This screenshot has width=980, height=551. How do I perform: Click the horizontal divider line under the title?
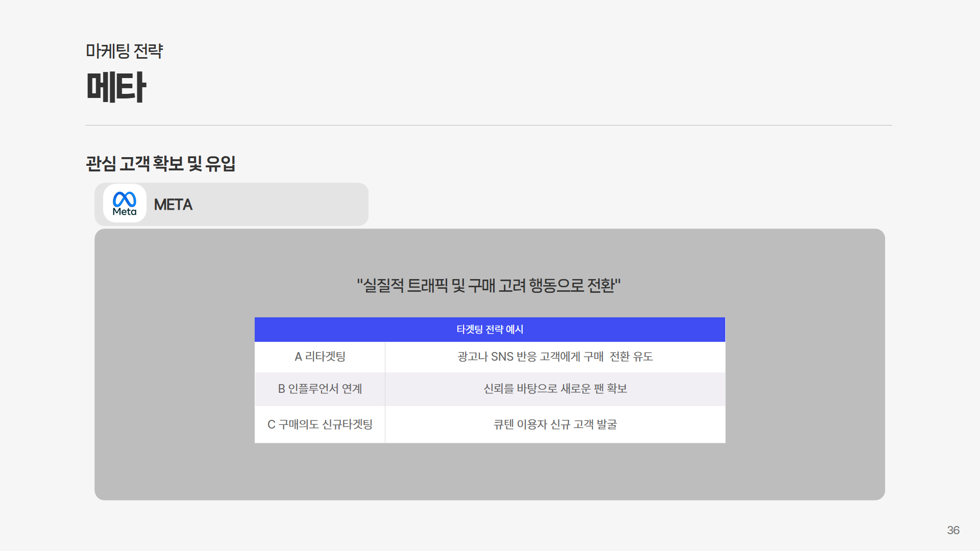[x=488, y=125]
